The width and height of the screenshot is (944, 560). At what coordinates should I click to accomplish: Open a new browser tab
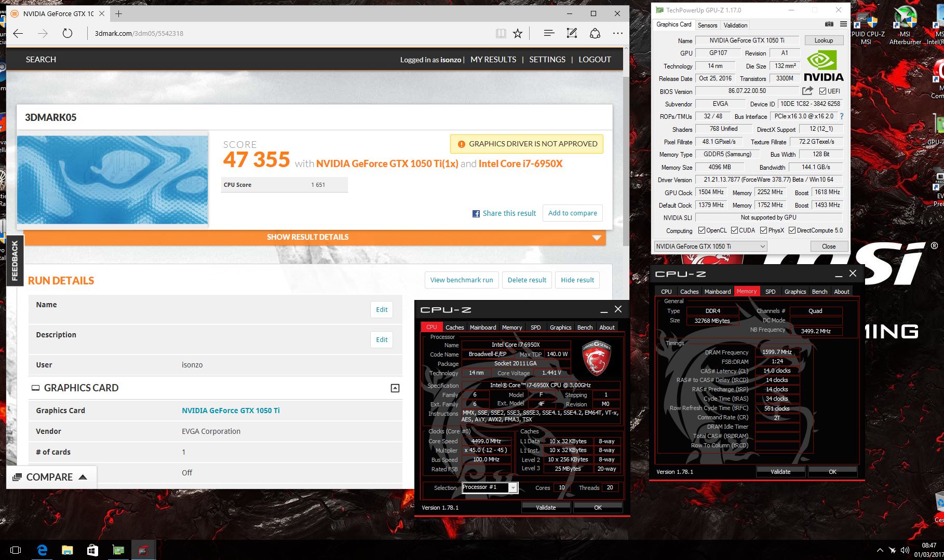pyautogui.click(x=118, y=13)
